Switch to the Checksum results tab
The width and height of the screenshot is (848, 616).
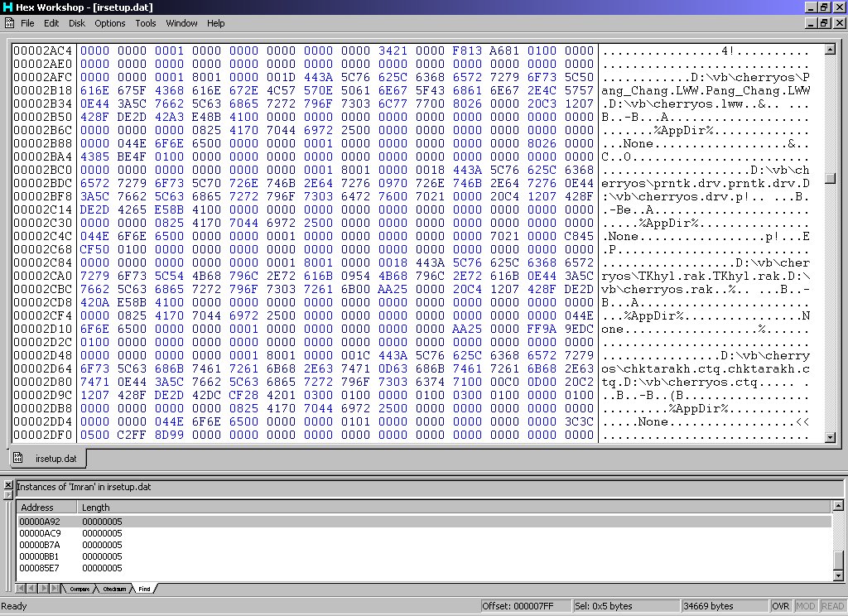click(114, 589)
